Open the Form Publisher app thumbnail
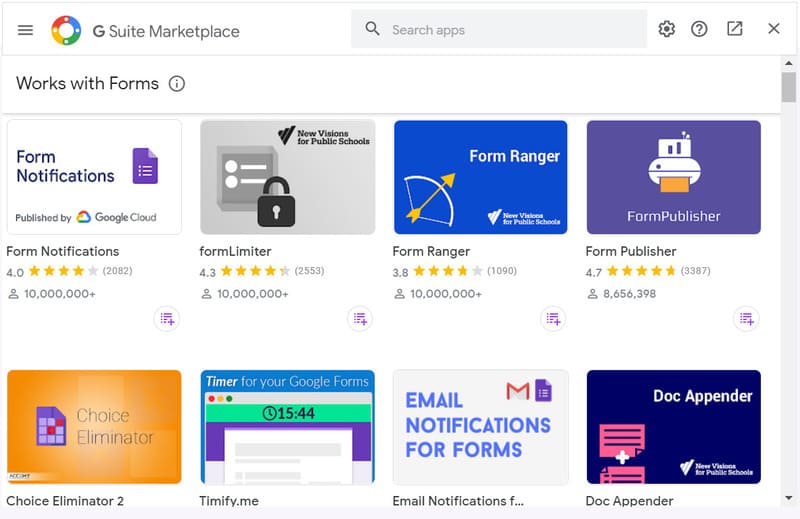The height and width of the screenshot is (519, 800). pyautogui.click(x=673, y=177)
